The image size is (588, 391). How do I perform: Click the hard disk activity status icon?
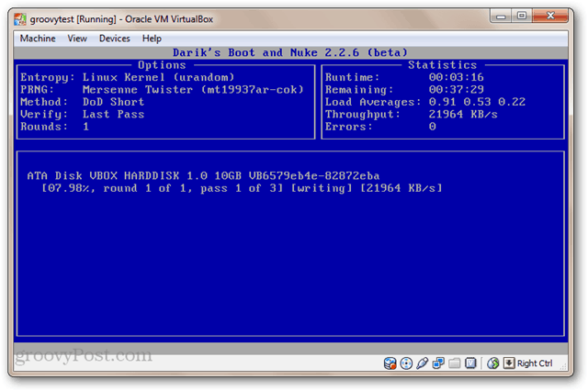pos(390,363)
